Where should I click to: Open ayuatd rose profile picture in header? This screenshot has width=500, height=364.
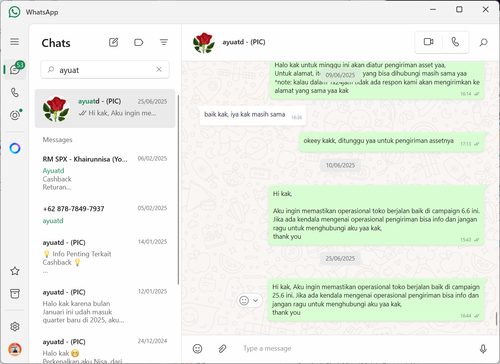(x=204, y=43)
